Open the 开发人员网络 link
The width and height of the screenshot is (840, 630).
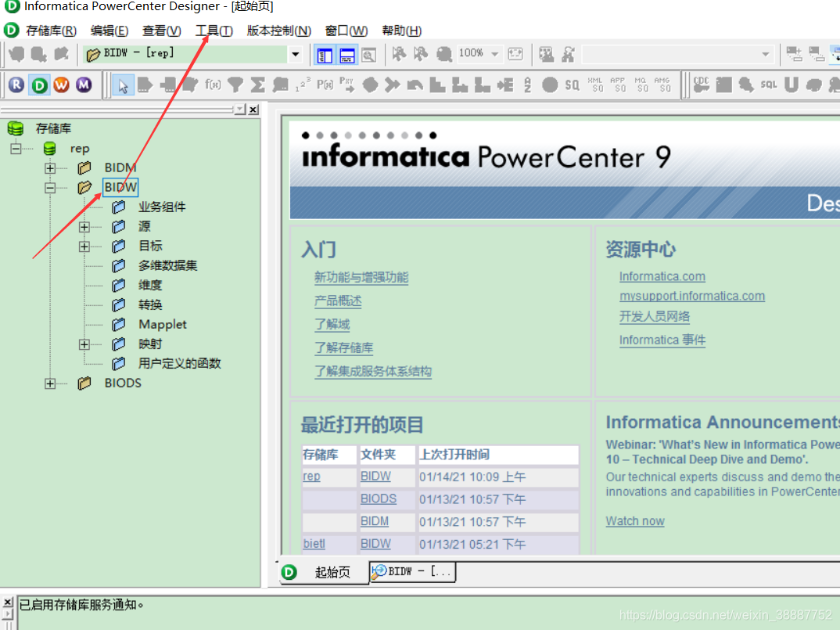tap(654, 316)
